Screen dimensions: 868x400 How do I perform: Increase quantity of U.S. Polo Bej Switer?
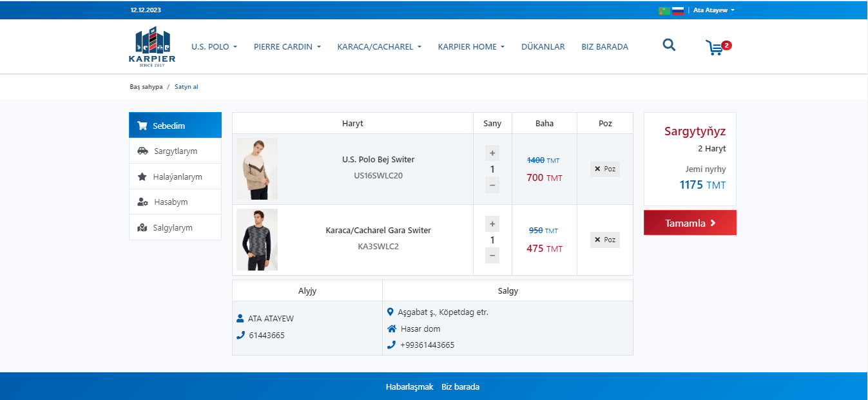pyautogui.click(x=492, y=153)
